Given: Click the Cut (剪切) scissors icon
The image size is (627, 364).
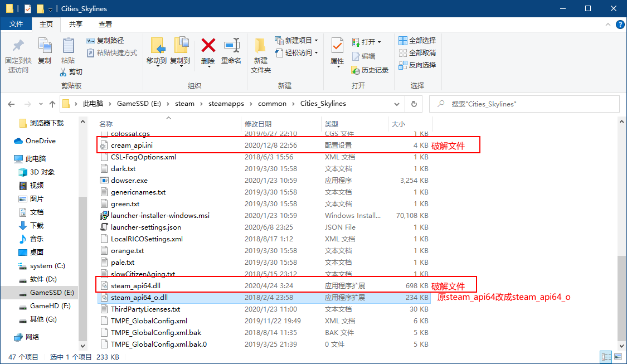Looking at the screenshot, I should click(x=63, y=71).
